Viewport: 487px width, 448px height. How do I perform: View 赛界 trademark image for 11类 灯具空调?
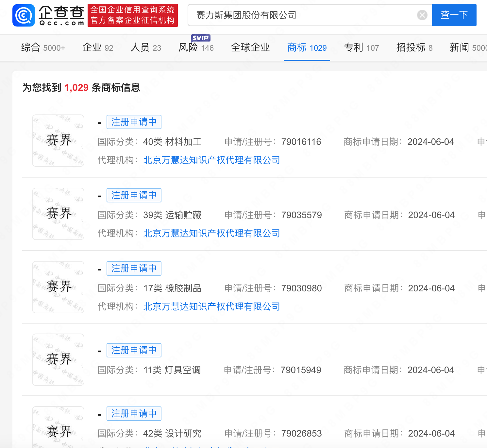[58, 360]
